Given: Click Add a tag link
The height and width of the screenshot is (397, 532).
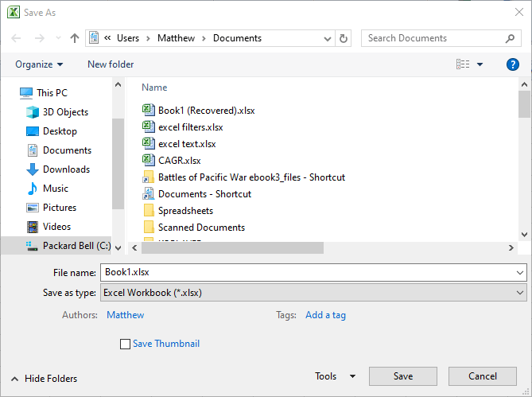Looking at the screenshot, I should [x=325, y=315].
